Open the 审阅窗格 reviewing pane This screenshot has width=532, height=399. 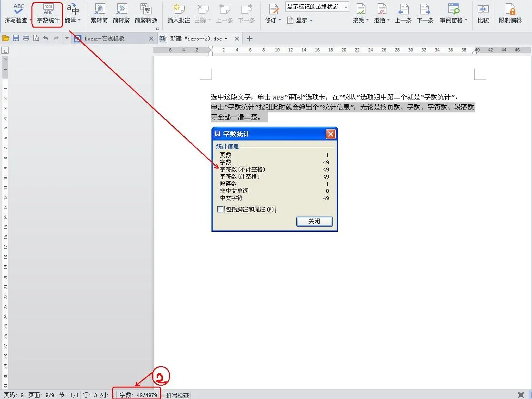click(452, 13)
